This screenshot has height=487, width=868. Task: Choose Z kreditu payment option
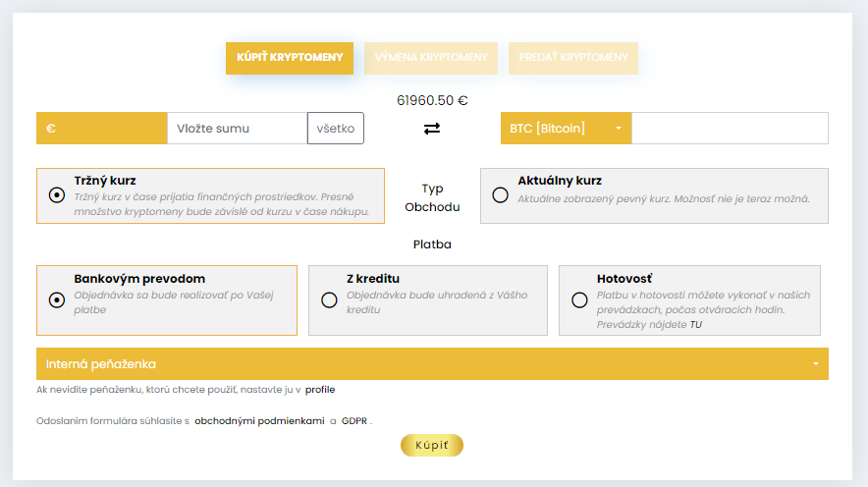(x=329, y=299)
